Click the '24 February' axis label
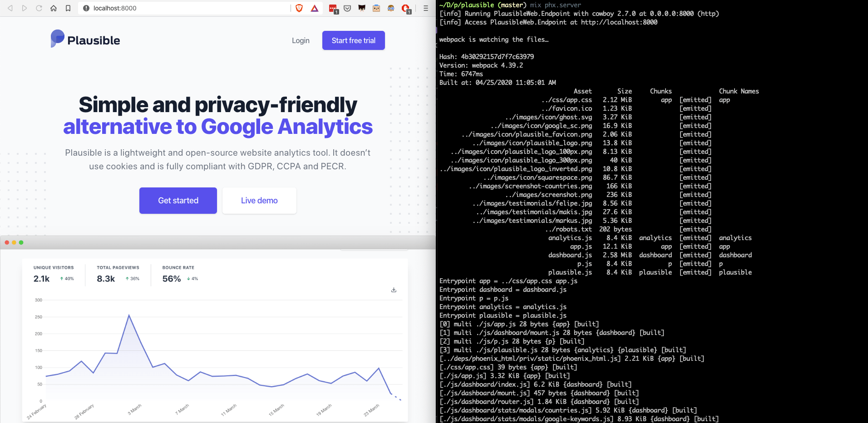This screenshot has width=868, height=423. (36, 412)
